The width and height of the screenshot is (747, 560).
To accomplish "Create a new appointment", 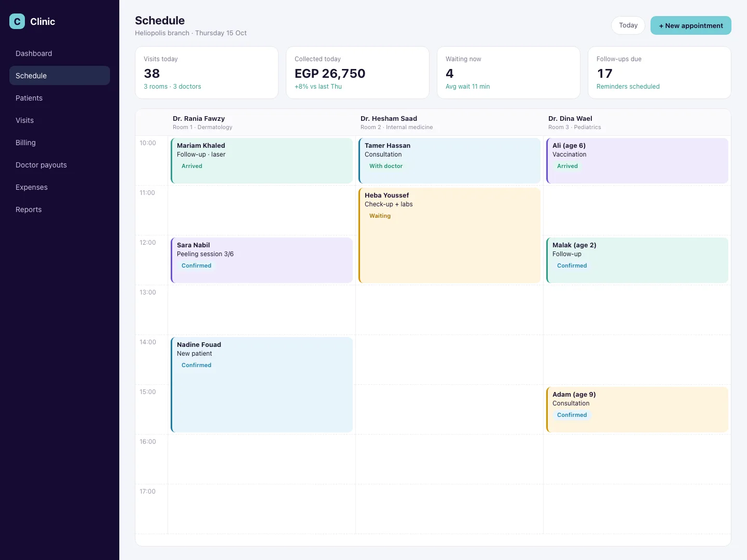I will (x=691, y=25).
